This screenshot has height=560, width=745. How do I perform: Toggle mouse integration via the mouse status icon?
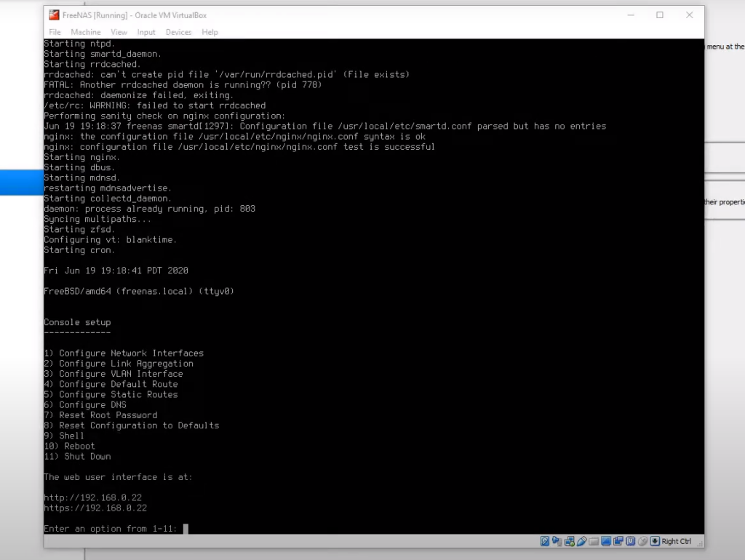[642, 541]
